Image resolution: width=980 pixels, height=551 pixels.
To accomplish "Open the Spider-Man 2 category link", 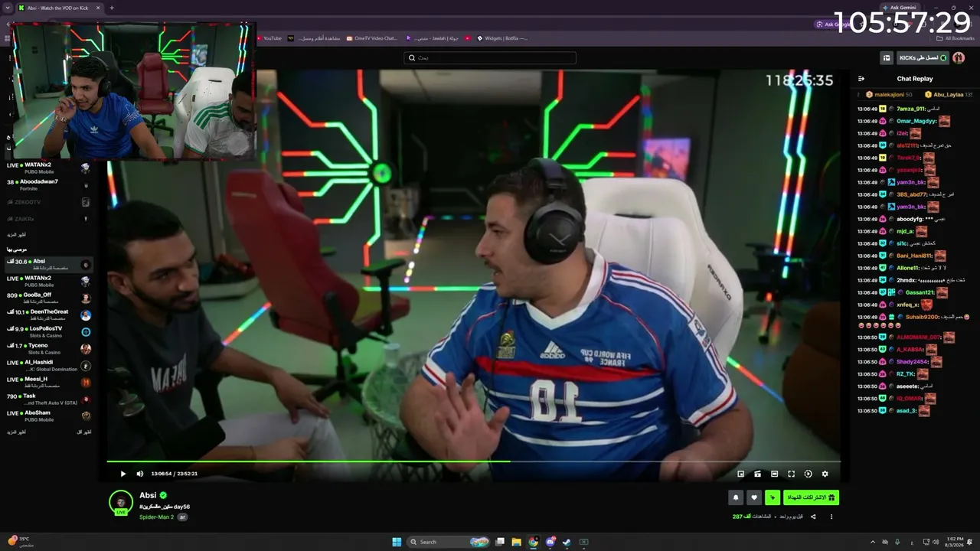I will pos(156,517).
